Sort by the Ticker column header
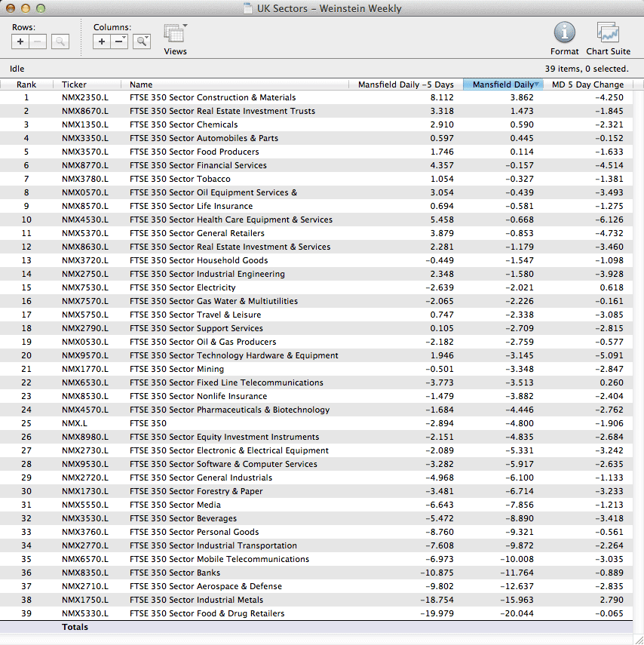Image resolution: width=644 pixels, height=645 pixels. 74,84
